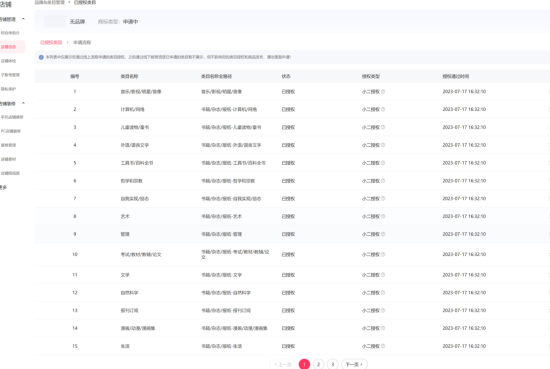
Task: Select 自然科学 category name cell
Action: [129, 293]
